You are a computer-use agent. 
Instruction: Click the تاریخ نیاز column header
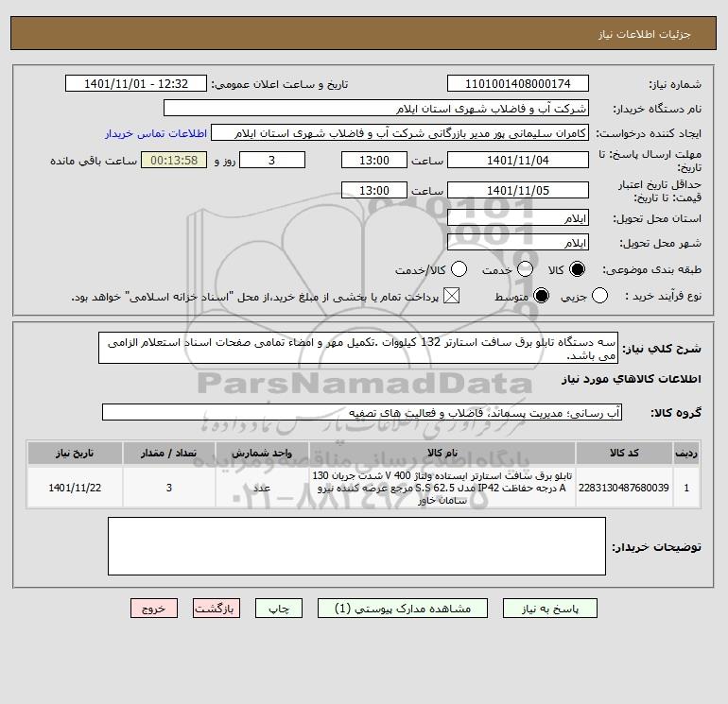pos(75,453)
